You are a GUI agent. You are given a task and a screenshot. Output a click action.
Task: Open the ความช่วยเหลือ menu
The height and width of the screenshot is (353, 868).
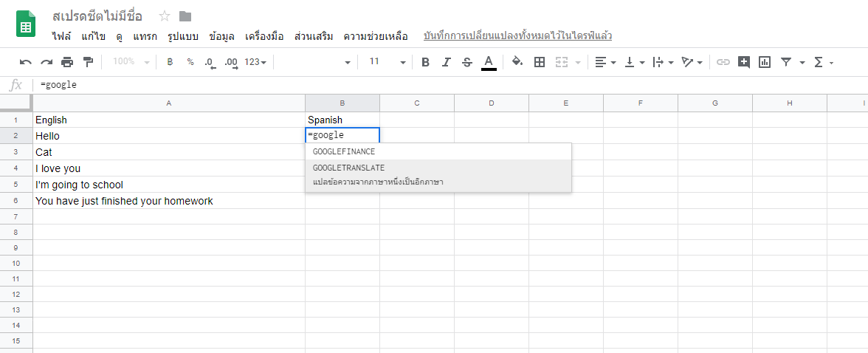click(x=376, y=37)
